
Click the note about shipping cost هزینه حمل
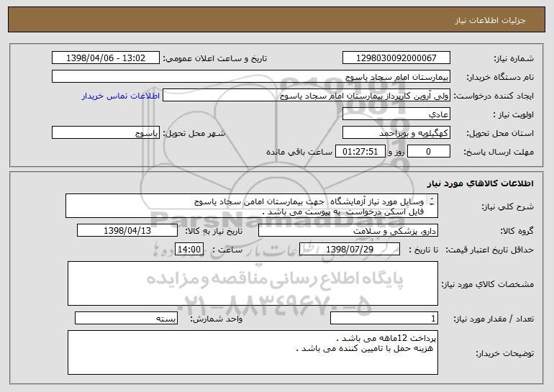coord(364,349)
